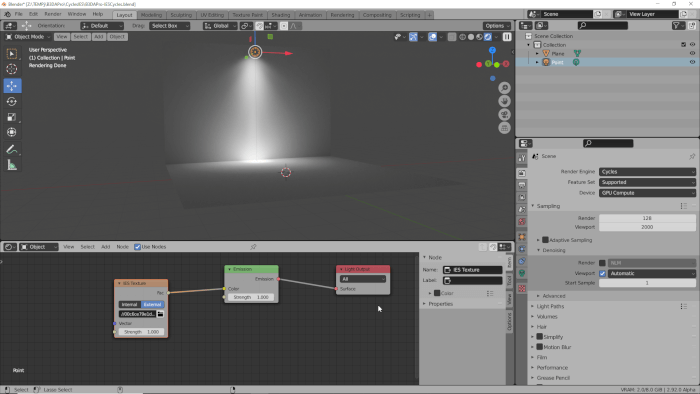Select the Rotate tool
Screen dimensions: 700x394
(12, 102)
